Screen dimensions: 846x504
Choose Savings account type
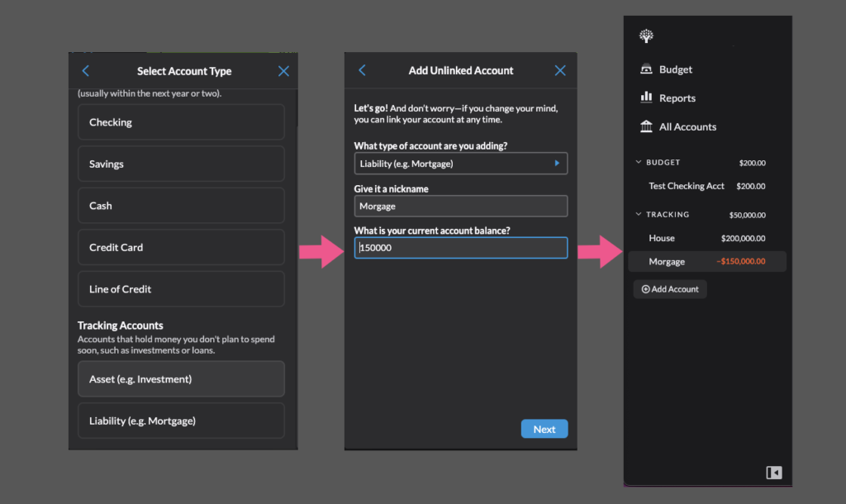pos(181,164)
